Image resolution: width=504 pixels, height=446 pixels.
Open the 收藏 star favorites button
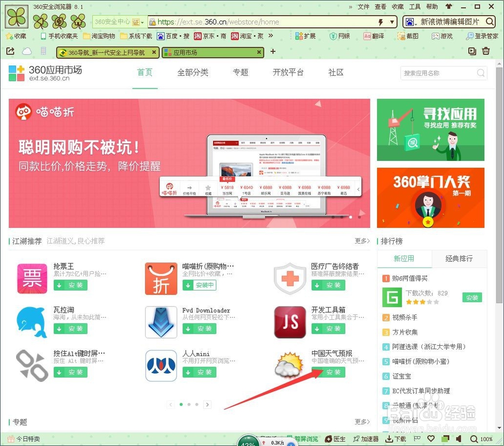coord(16,36)
